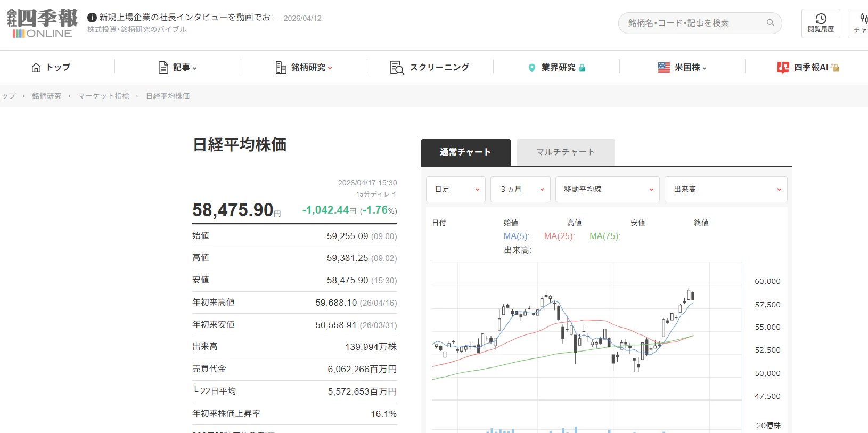The height and width of the screenshot is (433, 868).
Task: Click the green lock icon on 業界研究
Action: point(582,68)
